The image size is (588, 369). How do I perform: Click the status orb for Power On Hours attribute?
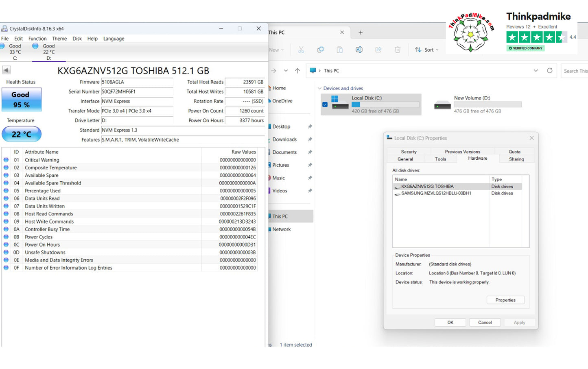[x=6, y=245]
